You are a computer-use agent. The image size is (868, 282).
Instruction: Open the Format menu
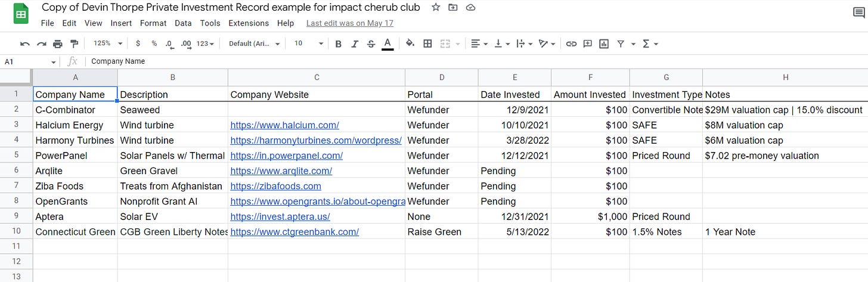(153, 23)
